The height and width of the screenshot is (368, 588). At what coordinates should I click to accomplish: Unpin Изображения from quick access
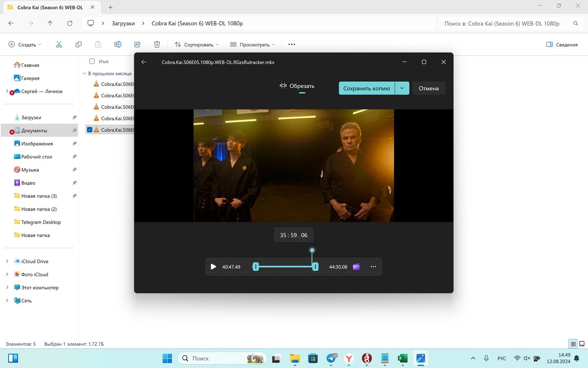(x=74, y=144)
